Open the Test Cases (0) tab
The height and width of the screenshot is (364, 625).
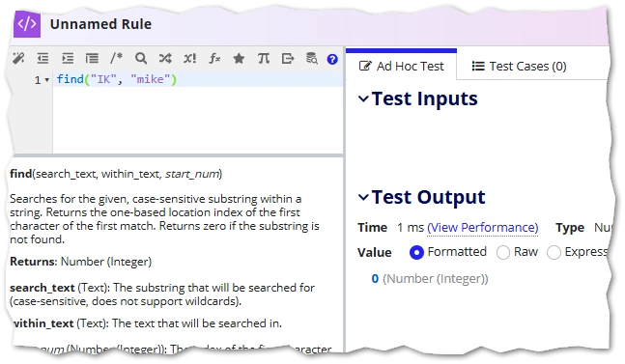point(519,66)
